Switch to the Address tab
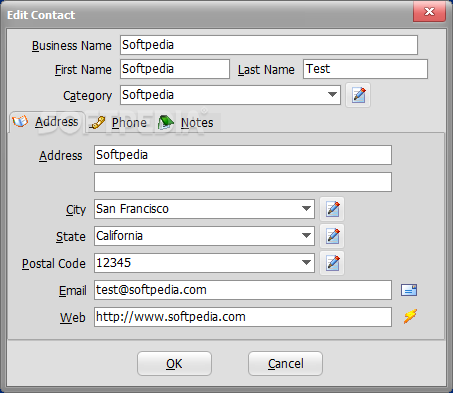453x393 pixels. click(x=47, y=122)
